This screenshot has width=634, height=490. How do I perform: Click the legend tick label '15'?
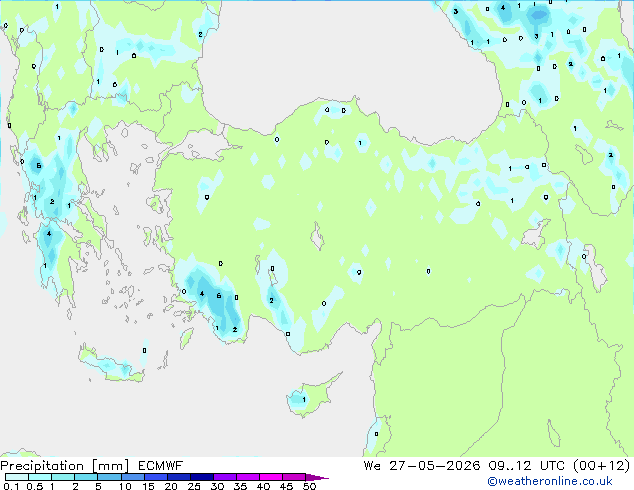148,486
